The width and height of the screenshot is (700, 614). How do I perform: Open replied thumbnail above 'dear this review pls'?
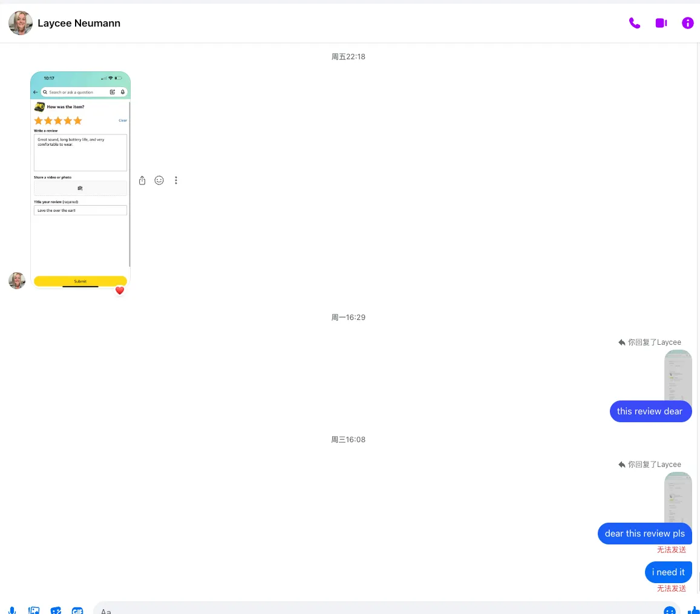[x=678, y=497]
